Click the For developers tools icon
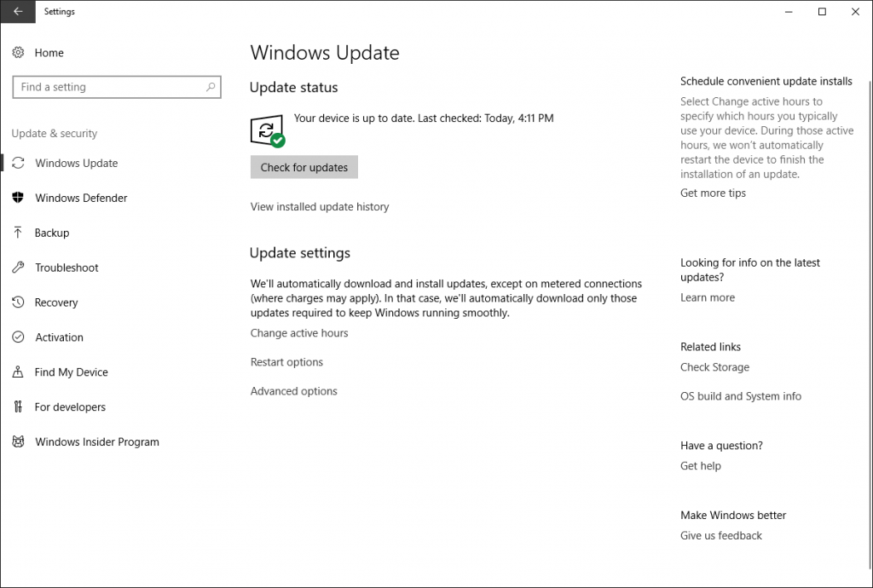873x588 pixels. (18, 406)
